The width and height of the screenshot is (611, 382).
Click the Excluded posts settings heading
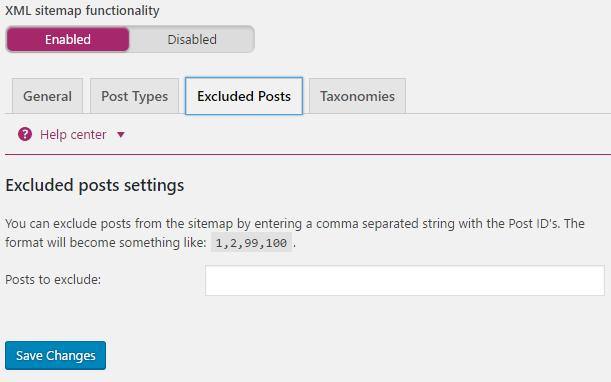click(x=95, y=185)
